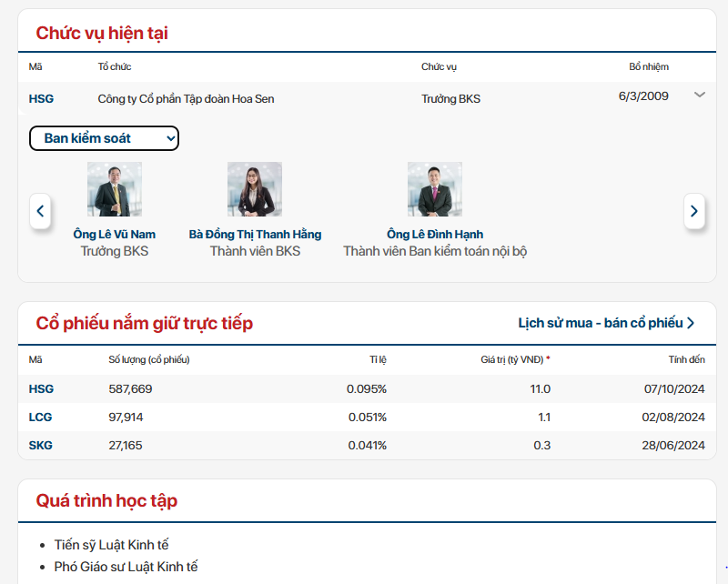The width and height of the screenshot is (728, 584).
Task: Click the Tính đến column header
Action: pos(686,359)
